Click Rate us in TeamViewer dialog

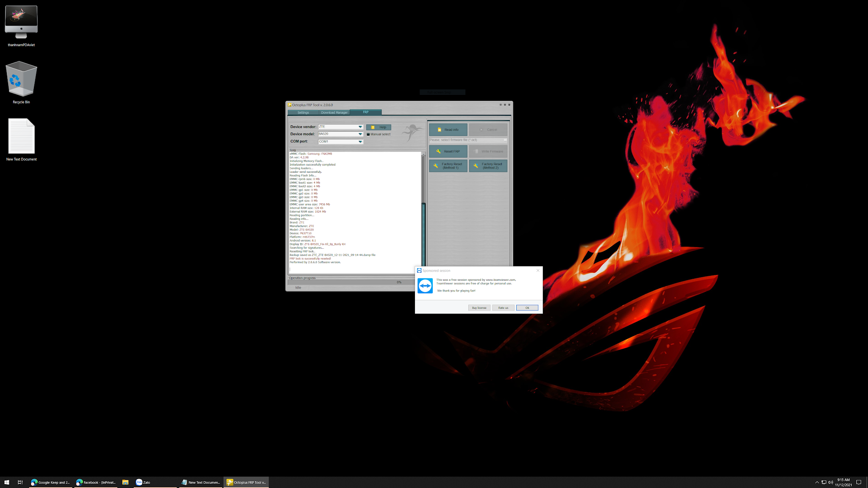pyautogui.click(x=503, y=308)
